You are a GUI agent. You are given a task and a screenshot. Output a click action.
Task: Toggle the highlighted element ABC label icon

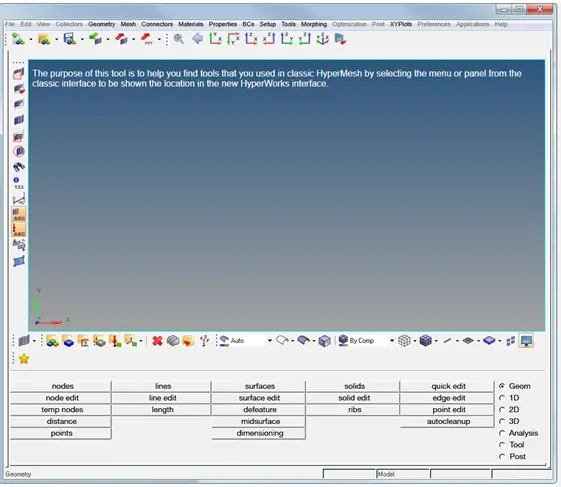(19, 214)
